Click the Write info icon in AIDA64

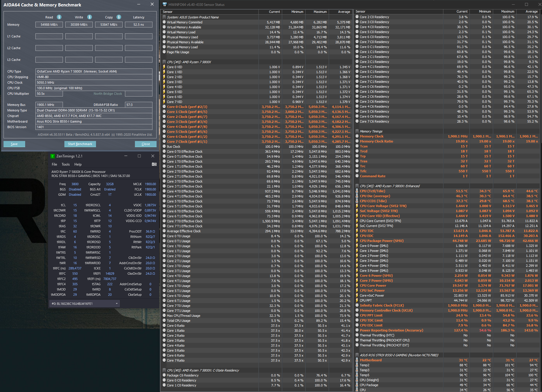90,17
